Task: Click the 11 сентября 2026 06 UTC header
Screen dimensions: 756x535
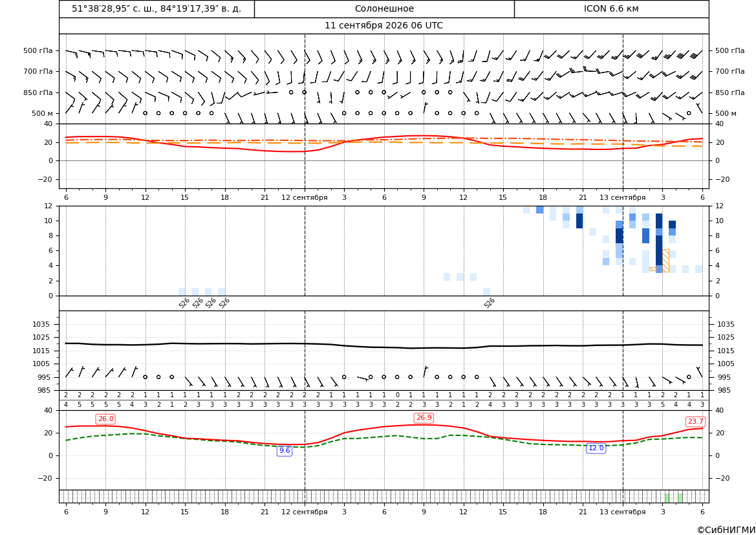Action: pyautogui.click(x=383, y=26)
